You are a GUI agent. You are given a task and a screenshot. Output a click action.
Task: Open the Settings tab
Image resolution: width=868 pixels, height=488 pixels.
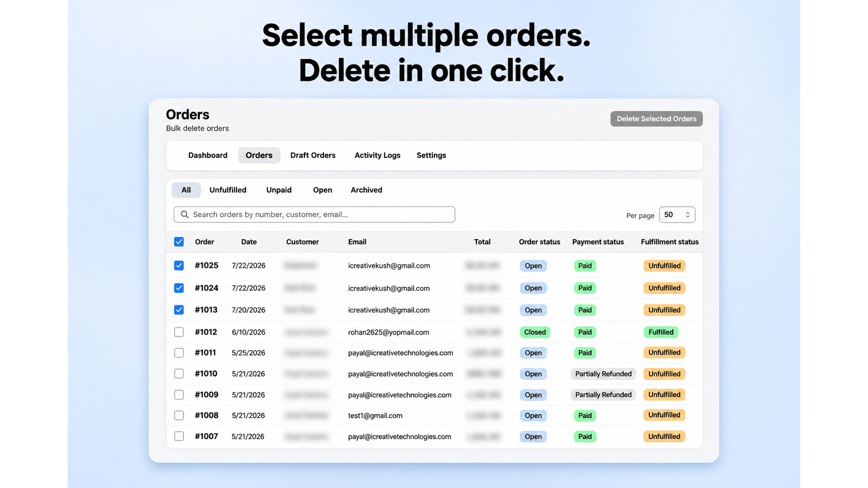(x=431, y=155)
